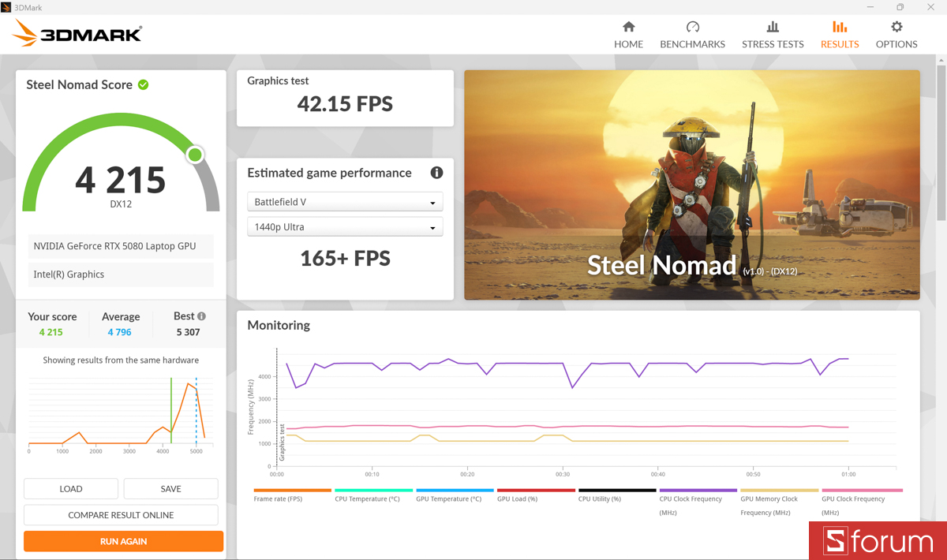Open the Home tab
Image resolution: width=947 pixels, height=560 pixels.
click(628, 35)
